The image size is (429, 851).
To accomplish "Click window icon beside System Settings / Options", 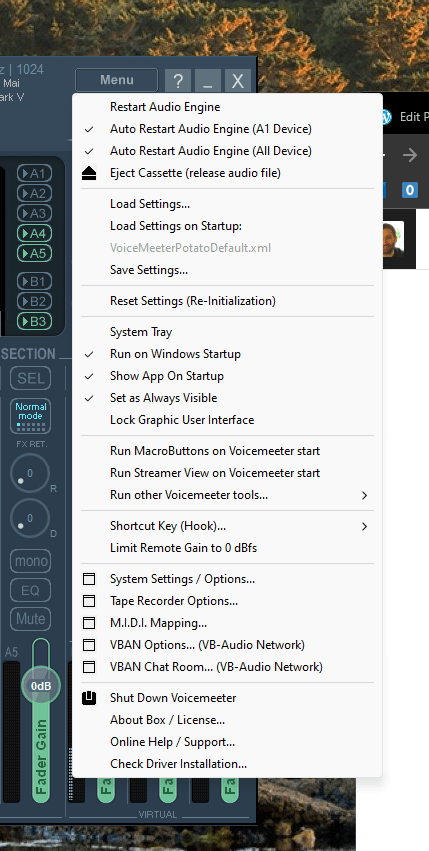I will pos(89,579).
